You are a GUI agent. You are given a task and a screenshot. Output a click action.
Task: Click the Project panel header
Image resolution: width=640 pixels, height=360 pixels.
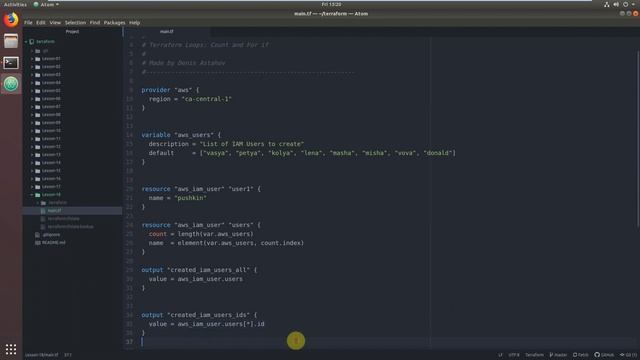(x=72, y=31)
